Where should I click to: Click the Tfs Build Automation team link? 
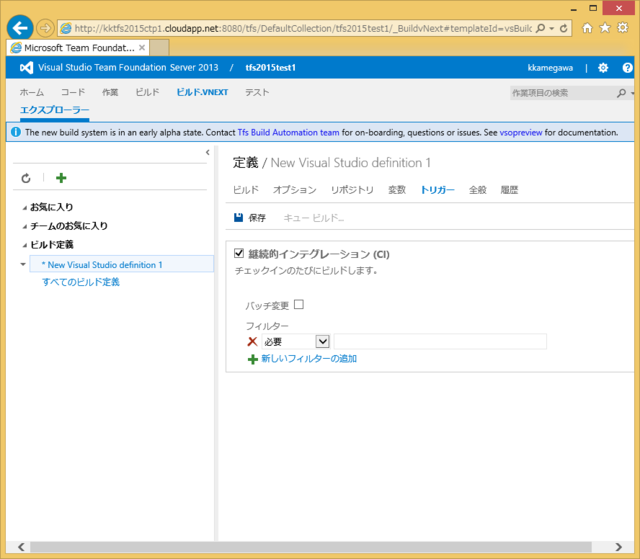coord(288,133)
